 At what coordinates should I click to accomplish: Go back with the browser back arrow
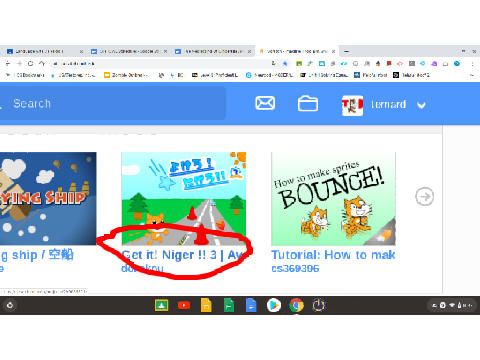tap(8, 63)
